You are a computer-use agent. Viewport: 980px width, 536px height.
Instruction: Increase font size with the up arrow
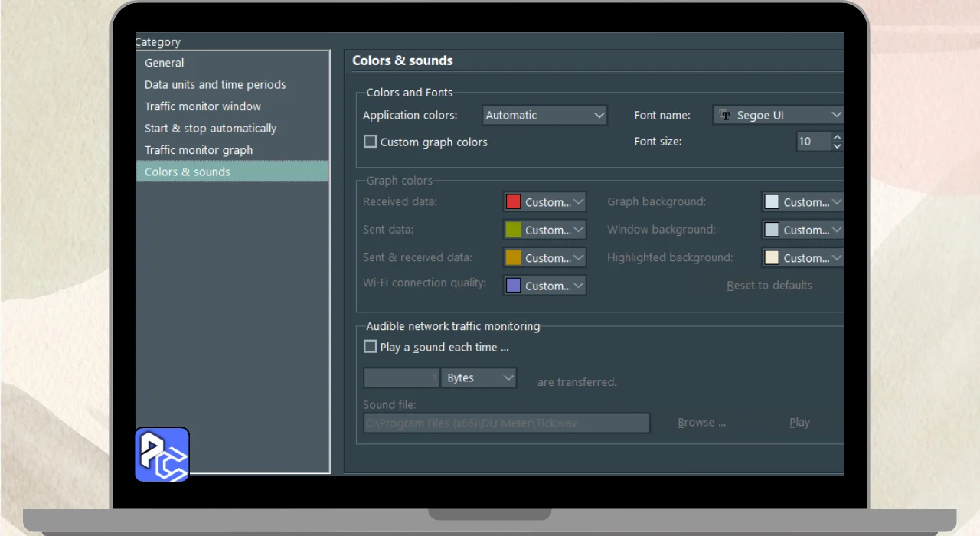(837, 137)
